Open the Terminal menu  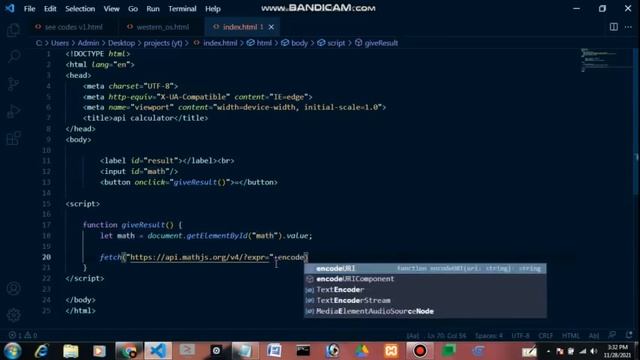pyautogui.click(x=182, y=9)
